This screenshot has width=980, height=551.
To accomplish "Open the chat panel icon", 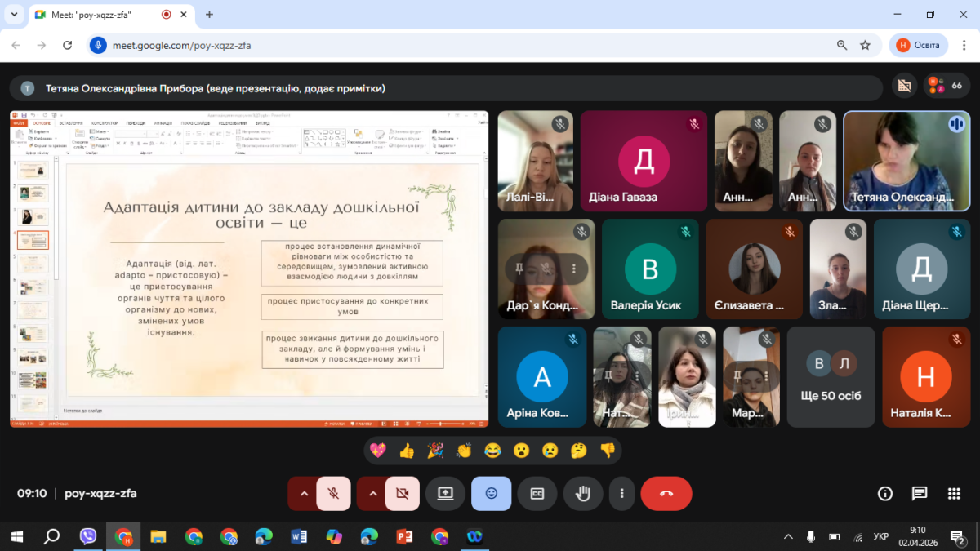I will (920, 493).
